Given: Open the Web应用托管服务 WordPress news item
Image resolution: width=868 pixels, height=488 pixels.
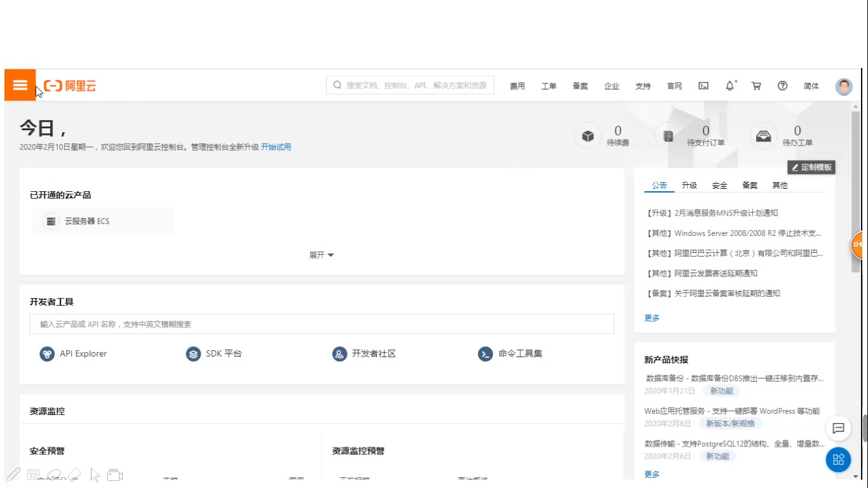Looking at the screenshot, I should [x=732, y=411].
